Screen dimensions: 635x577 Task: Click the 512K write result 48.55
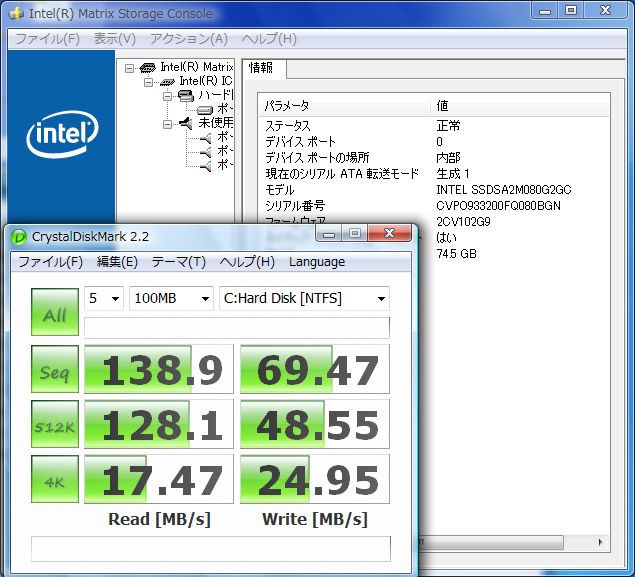pyautogui.click(x=315, y=424)
